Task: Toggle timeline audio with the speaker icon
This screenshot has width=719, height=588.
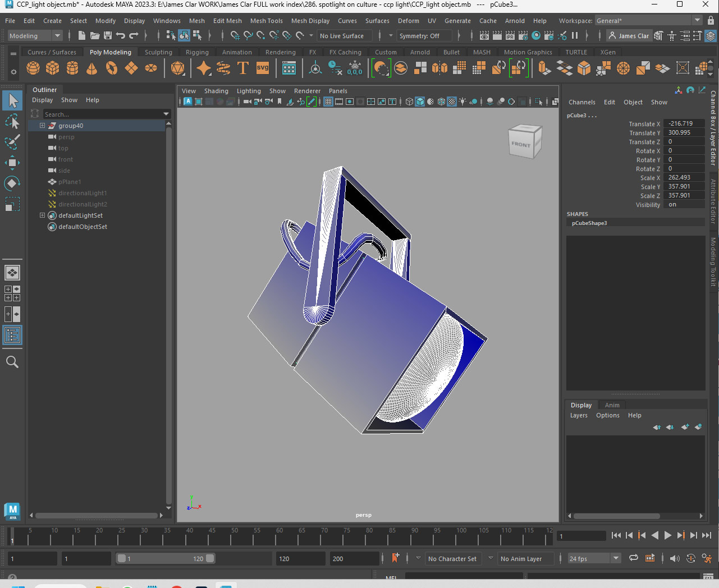Action: pyautogui.click(x=675, y=558)
